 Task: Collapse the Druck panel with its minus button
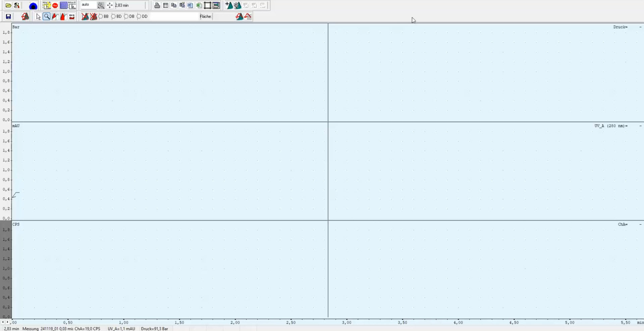pyautogui.click(x=640, y=27)
